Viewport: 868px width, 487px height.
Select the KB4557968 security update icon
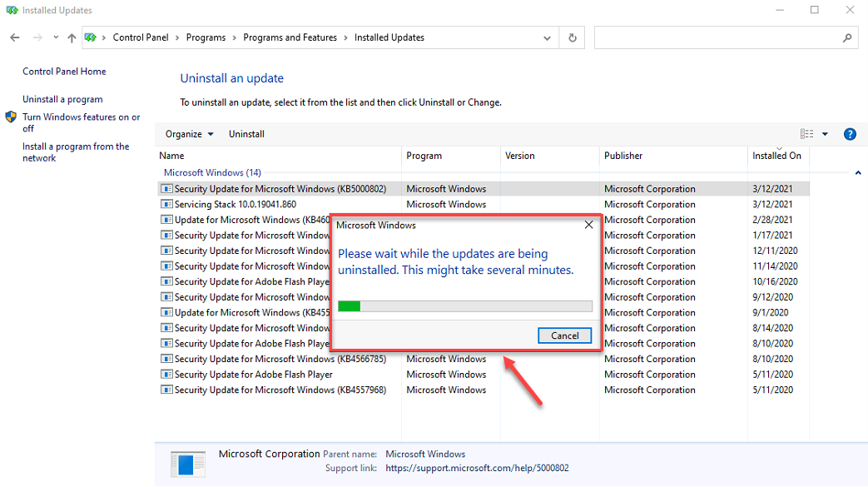tap(166, 390)
